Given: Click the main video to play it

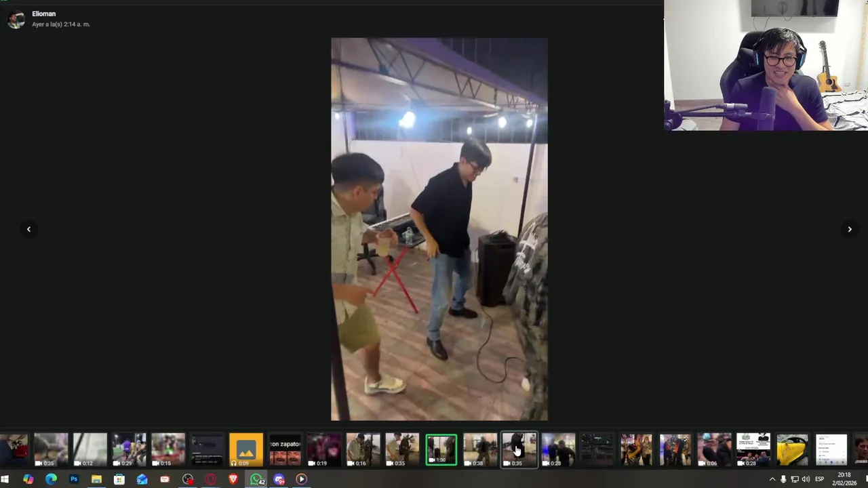Looking at the screenshot, I should point(439,229).
